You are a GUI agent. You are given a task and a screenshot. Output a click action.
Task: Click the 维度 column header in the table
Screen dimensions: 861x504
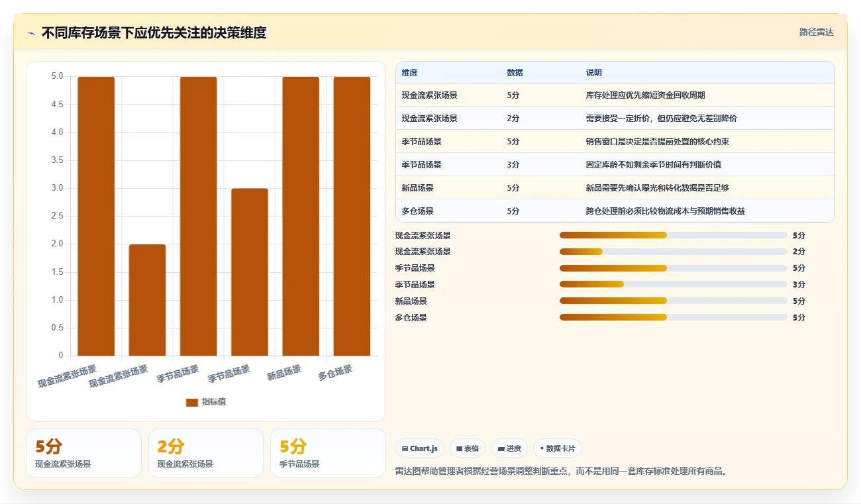click(x=409, y=73)
